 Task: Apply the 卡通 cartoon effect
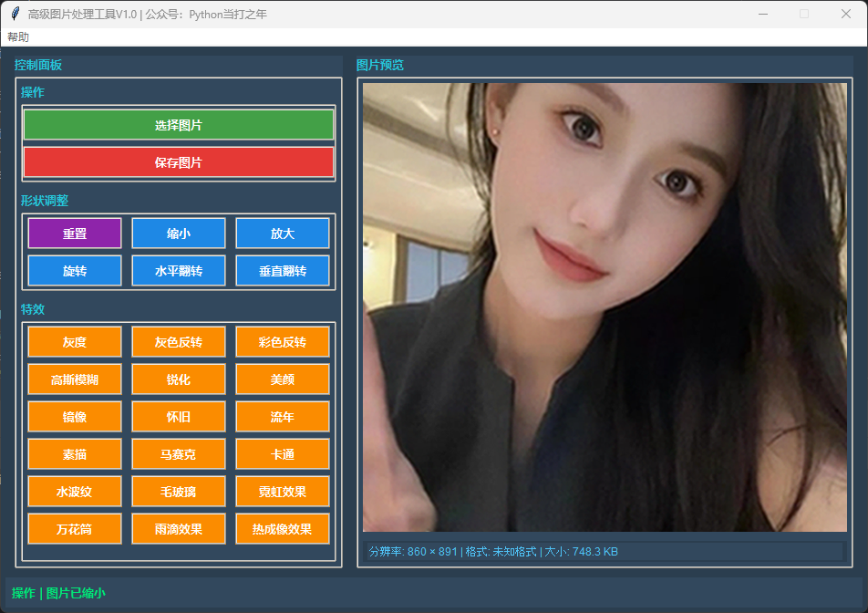pos(283,454)
